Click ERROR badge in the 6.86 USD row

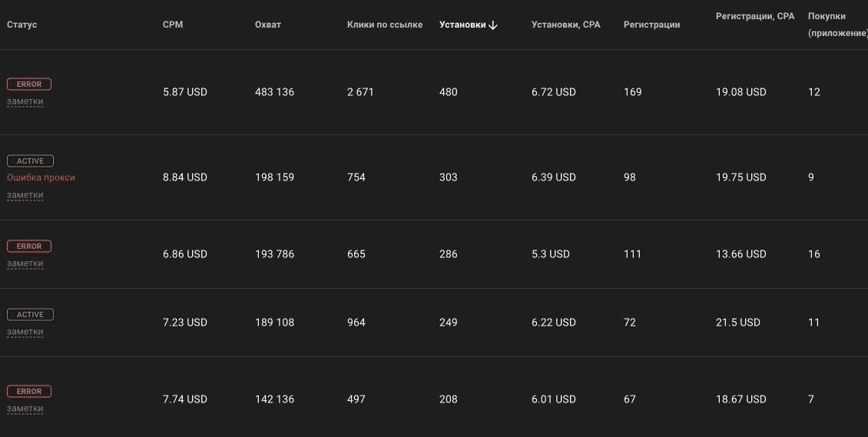pyautogui.click(x=28, y=247)
